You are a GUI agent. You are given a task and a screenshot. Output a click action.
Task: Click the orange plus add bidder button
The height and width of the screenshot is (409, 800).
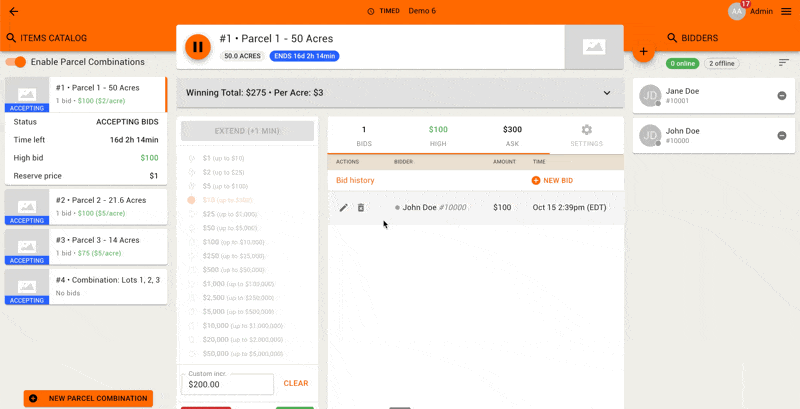click(x=642, y=51)
